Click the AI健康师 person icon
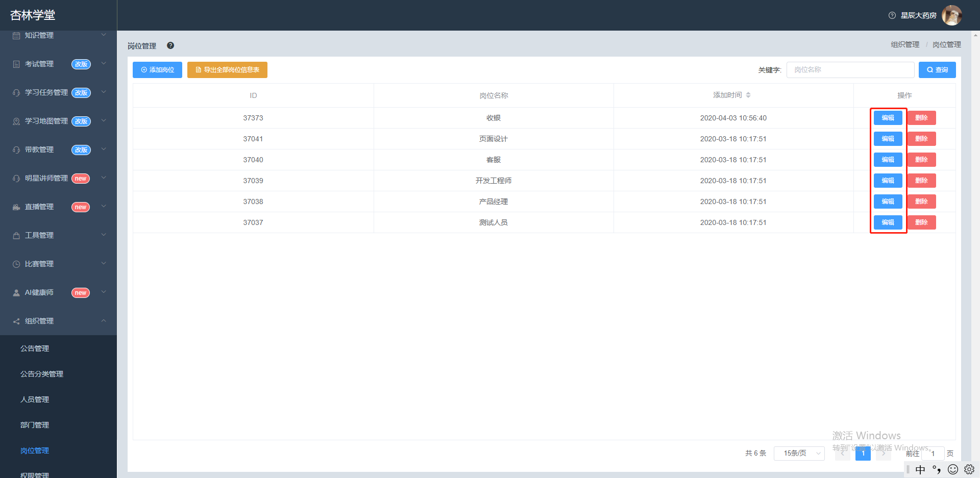 click(16, 293)
